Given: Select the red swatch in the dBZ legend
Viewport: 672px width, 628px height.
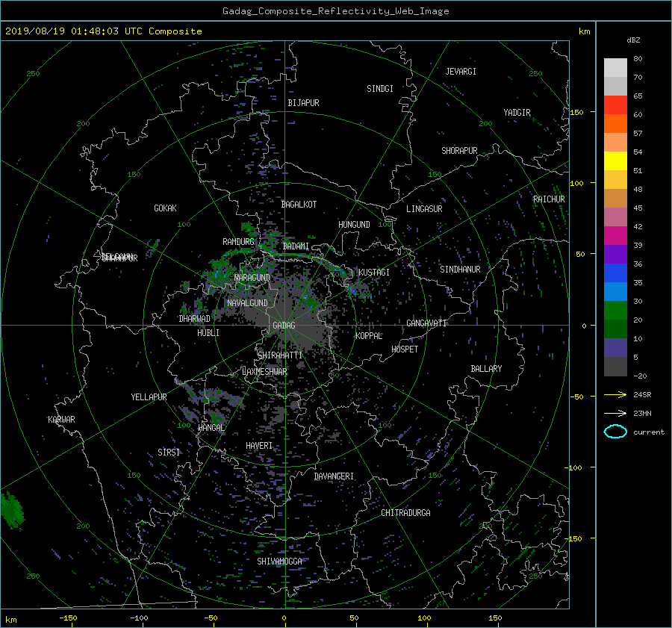Looking at the screenshot, I should coord(615,105).
